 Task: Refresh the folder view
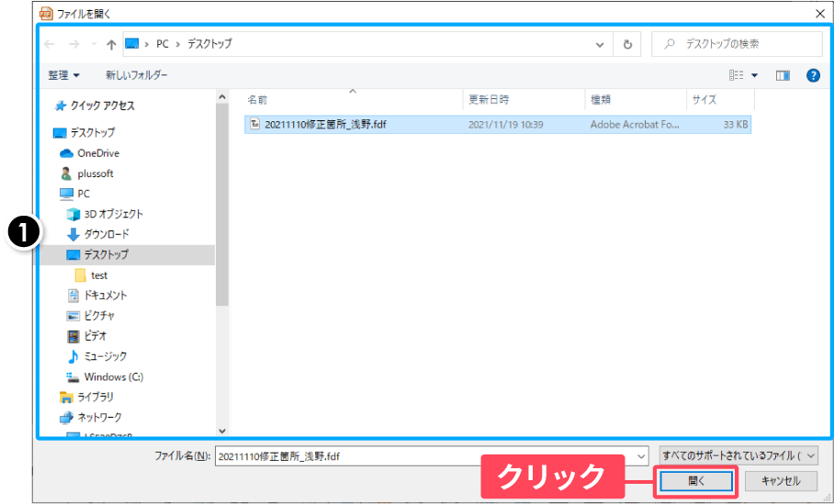[627, 45]
